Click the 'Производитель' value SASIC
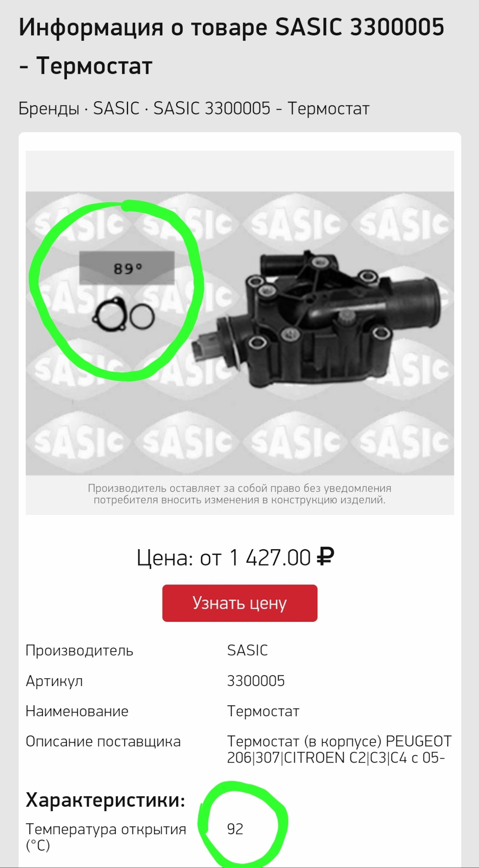Screen dimensions: 479x868 [247, 651]
